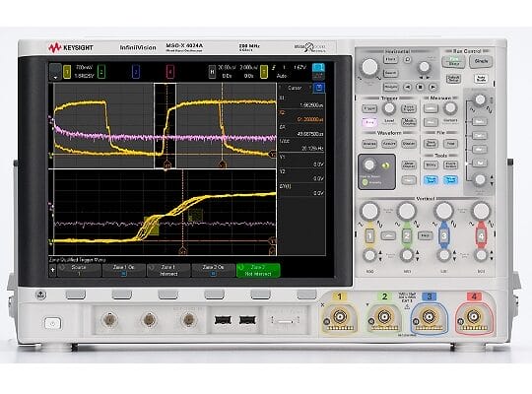
Task: Click channel 1 vertical scale knob
Action: (x=369, y=211)
